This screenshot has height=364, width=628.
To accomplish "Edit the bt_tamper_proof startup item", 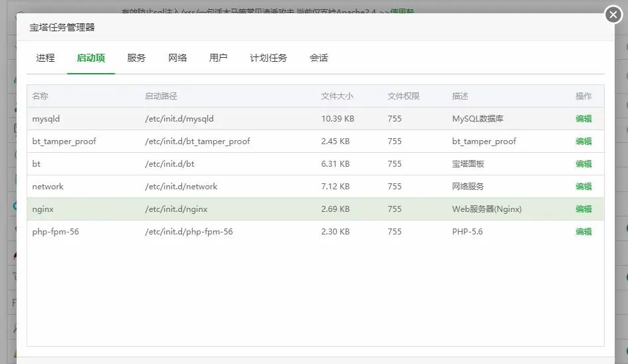I will coord(583,141).
